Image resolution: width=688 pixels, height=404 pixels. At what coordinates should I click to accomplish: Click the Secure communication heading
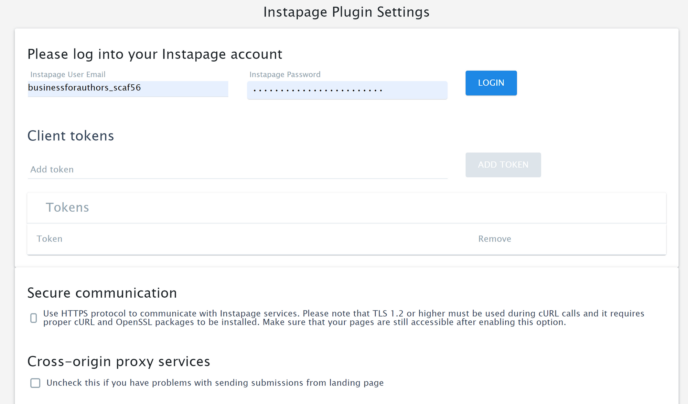(x=102, y=293)
